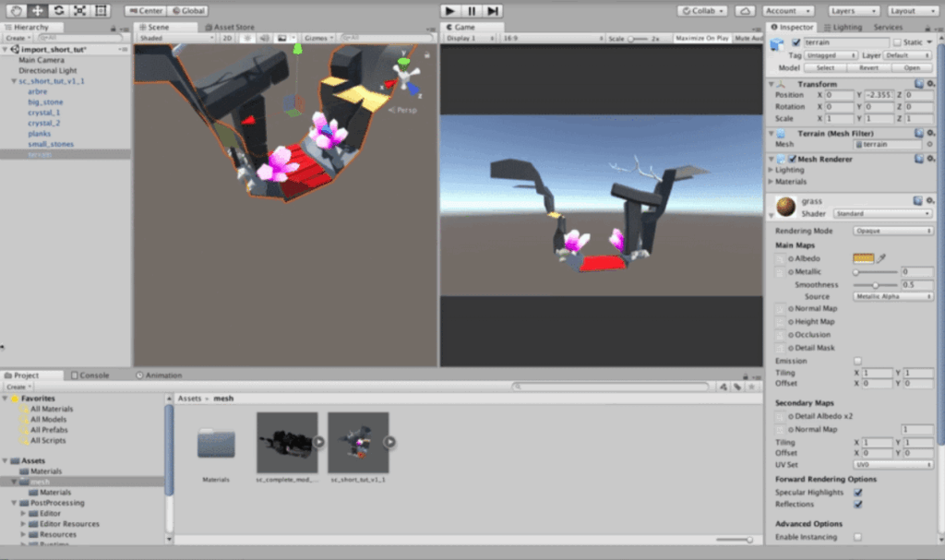The height and width of the screenshot is (560, 945).
Task: Open the Untagged tag dropdown
Action: click(831, 54)
